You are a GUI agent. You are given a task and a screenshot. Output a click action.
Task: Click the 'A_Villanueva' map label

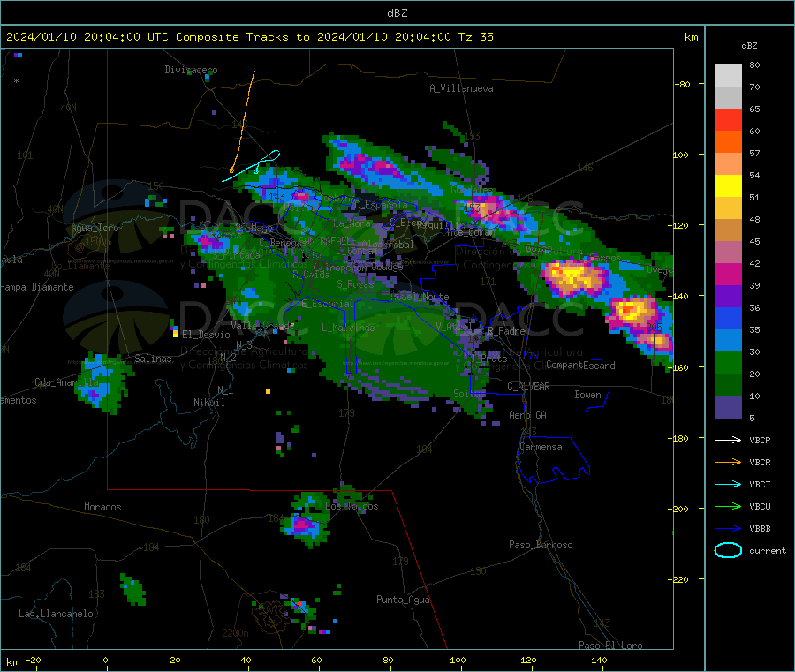pyautogui.click(x=461, y=88)
